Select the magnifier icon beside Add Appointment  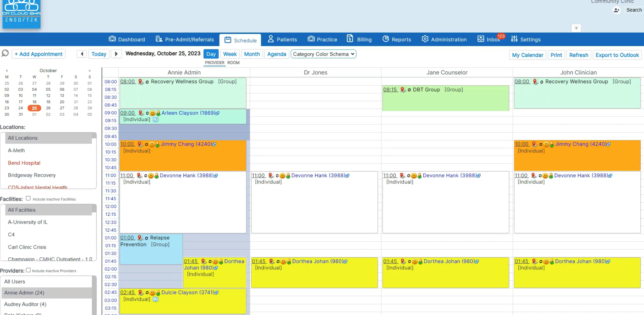pos(5,53)
